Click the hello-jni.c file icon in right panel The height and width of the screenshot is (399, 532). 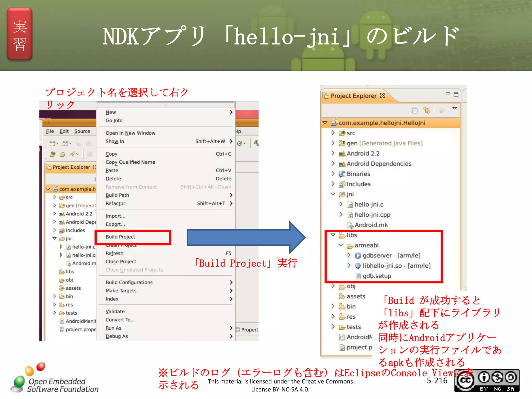point(350,205)
